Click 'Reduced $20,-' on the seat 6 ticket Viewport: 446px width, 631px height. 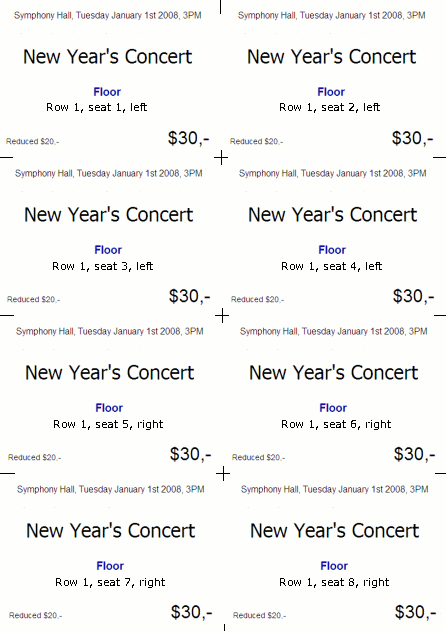coord(258,458)
